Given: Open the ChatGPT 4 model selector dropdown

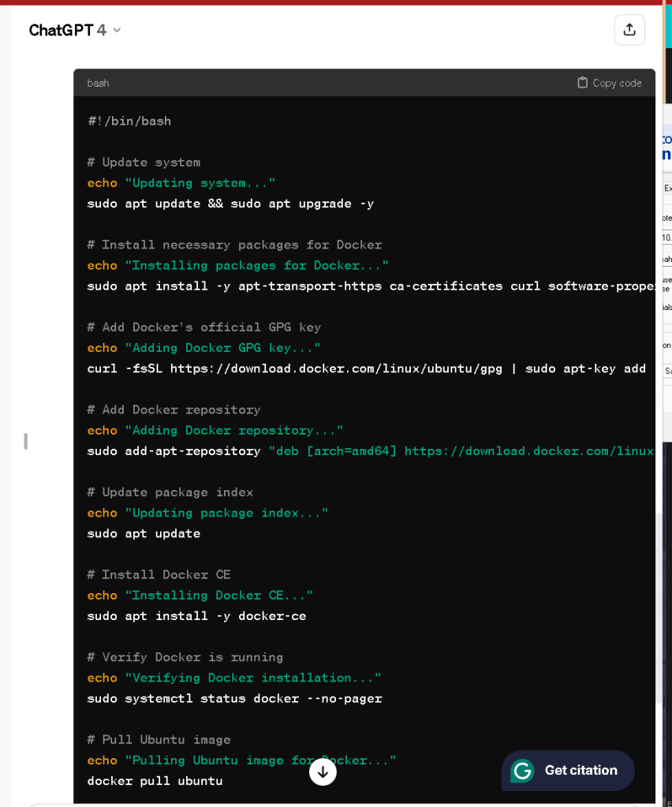Looking at the screenshot, I should pyautogui.click(x=75, y=30).
